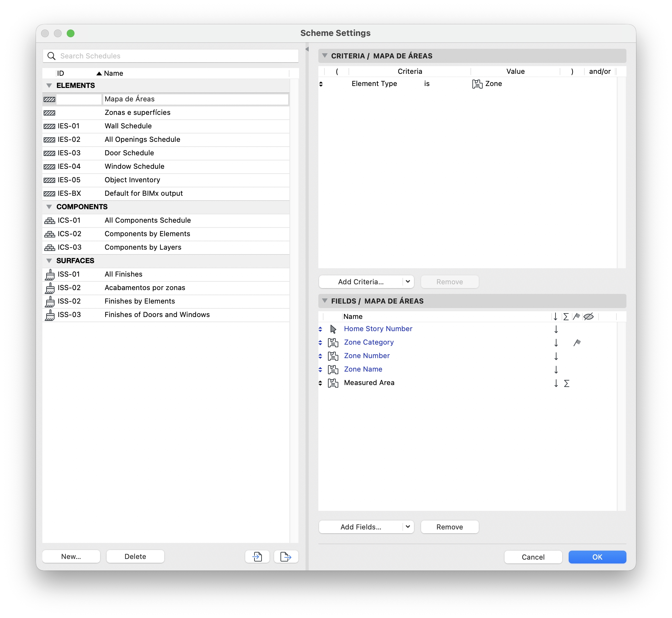The image size is (672, 618).
Task: Toggle sort order arrow for Zone Number
Action: pos(556,356)
